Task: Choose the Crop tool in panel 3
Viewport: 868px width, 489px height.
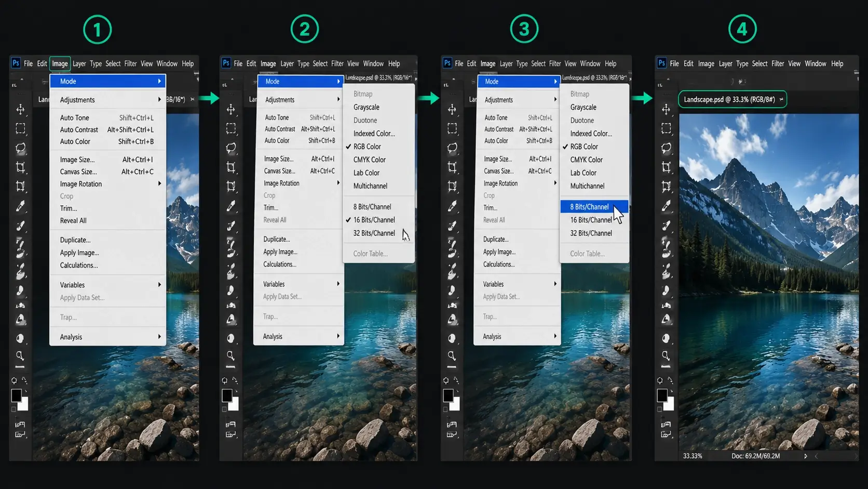Action: pyautogui.click(x=452, y=167)
